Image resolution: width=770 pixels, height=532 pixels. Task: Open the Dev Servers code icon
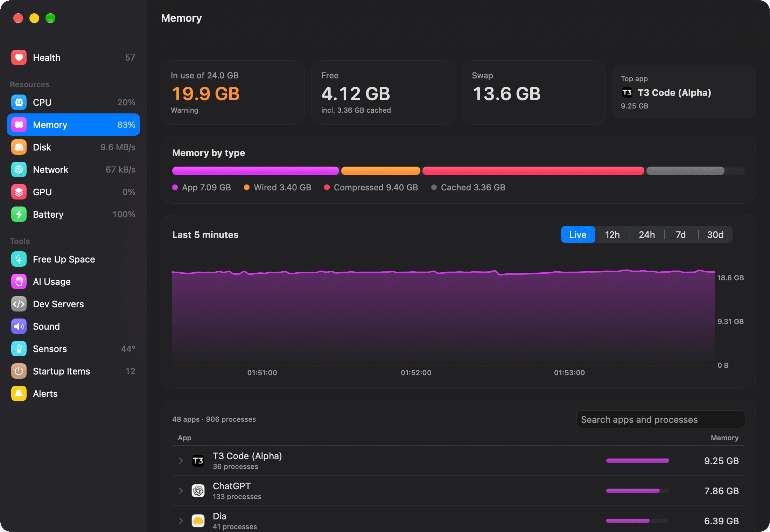point(19,304)
